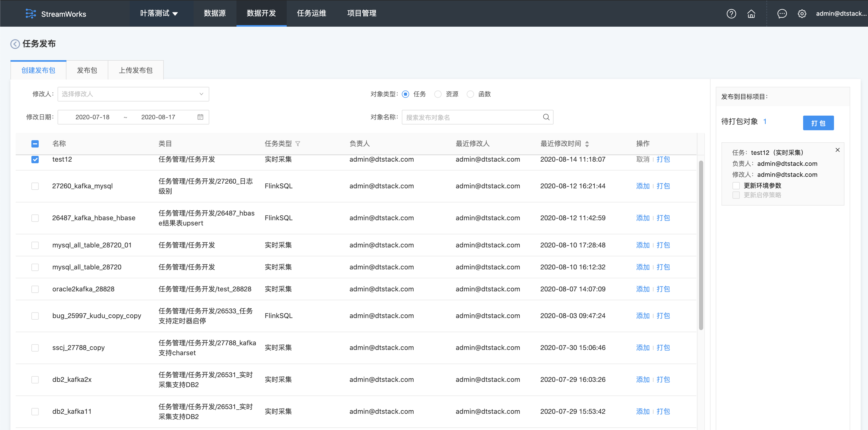Click the back arrow beside 任务发布

[x=15, y=44]
